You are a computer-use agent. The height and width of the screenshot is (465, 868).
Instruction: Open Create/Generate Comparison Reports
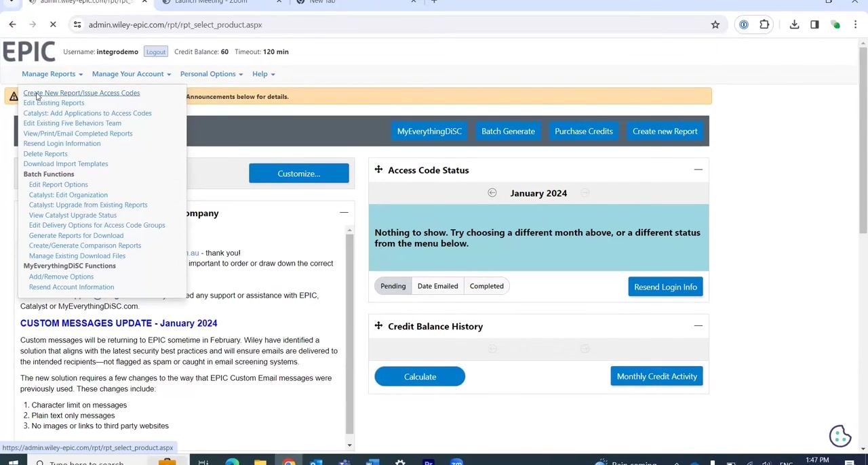click(85, 245)
